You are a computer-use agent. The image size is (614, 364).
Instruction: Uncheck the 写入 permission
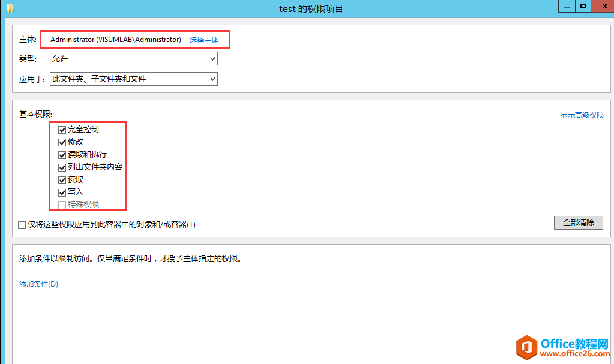point(62,192)
